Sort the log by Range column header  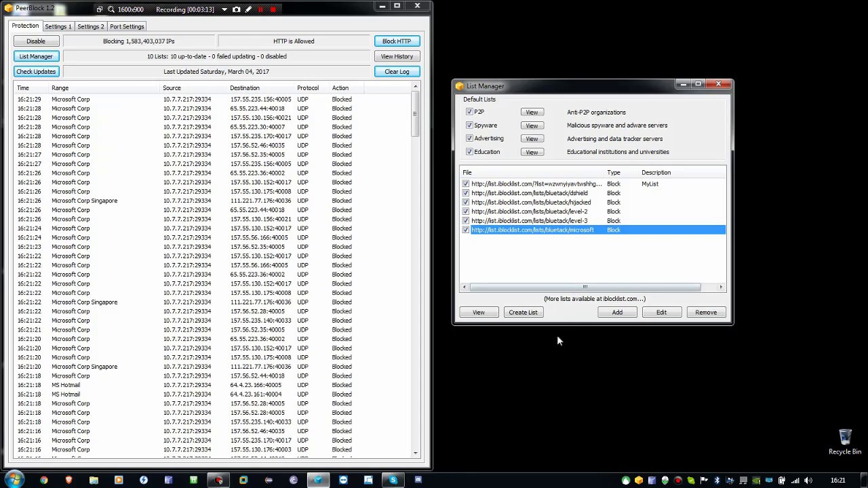tap(104, 88)
